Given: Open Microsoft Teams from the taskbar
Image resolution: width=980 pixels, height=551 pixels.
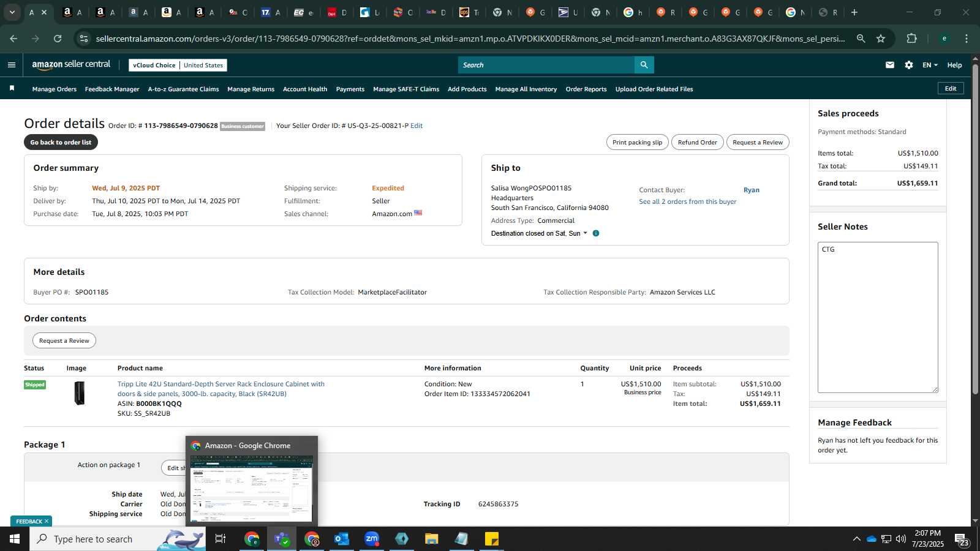Looking at the screenshot, I should (x=282, y=539).
